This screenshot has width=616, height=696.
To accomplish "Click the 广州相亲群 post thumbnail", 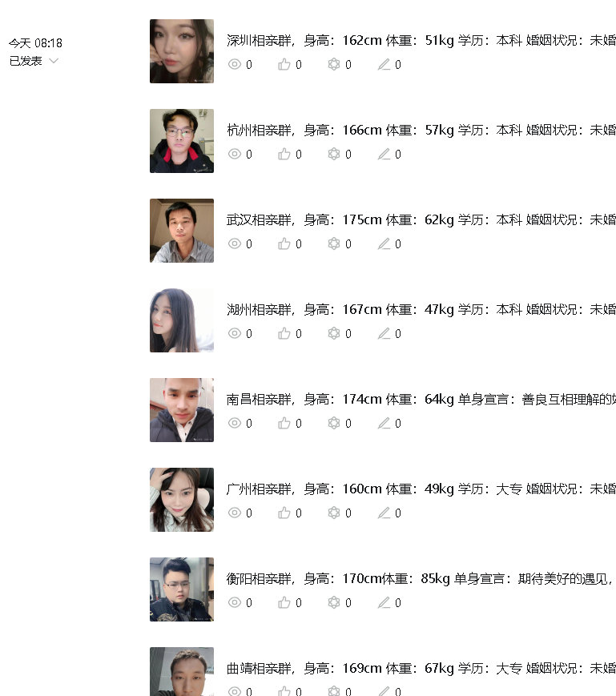I will click(x=182, y=499).
